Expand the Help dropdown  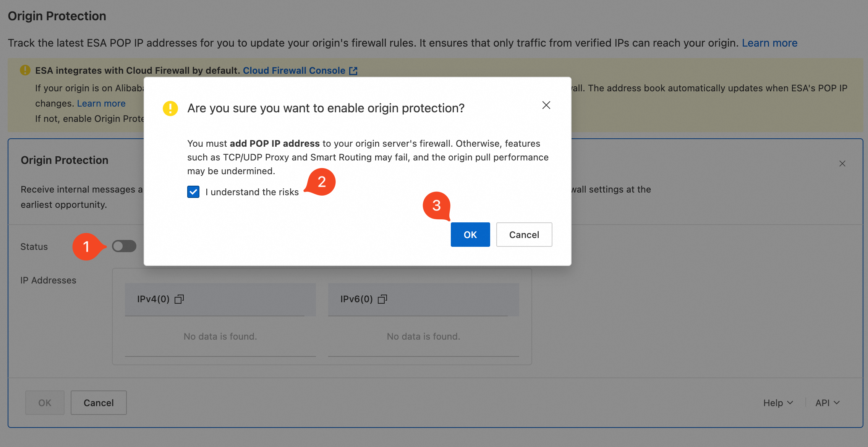(778, 403)
